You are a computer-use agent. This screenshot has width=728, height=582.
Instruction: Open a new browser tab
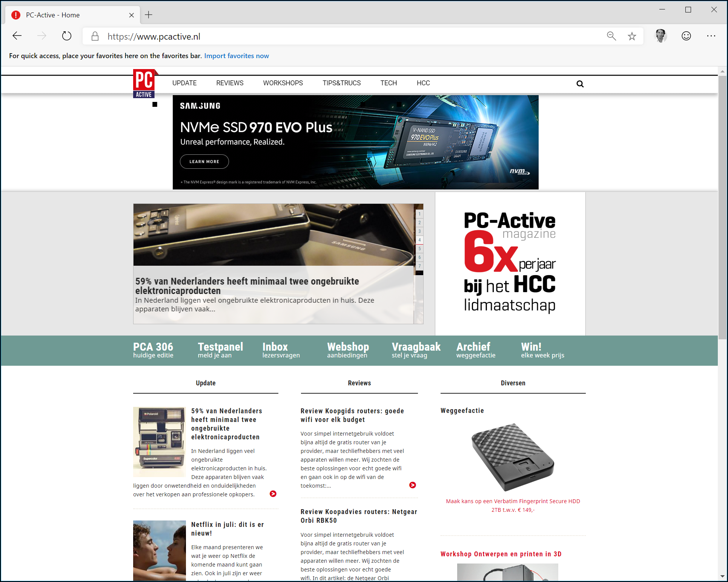tap(149, 15)
